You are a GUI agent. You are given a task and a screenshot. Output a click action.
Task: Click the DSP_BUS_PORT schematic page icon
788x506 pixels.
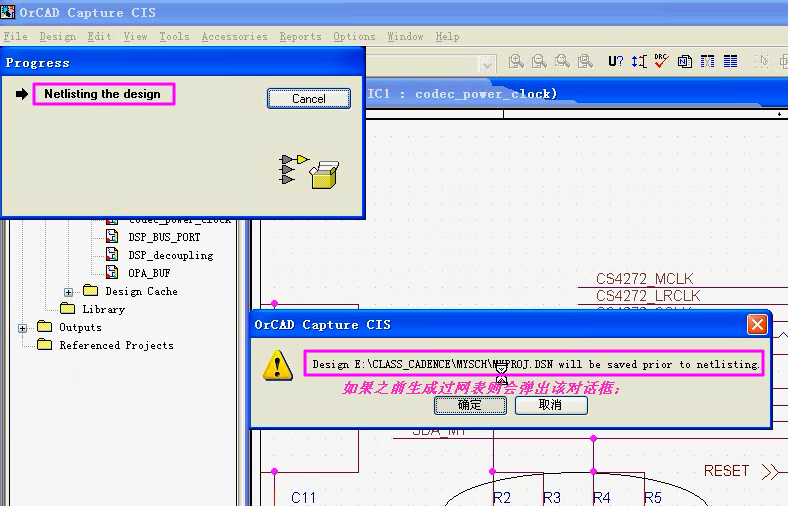click(x=111, y=237)
